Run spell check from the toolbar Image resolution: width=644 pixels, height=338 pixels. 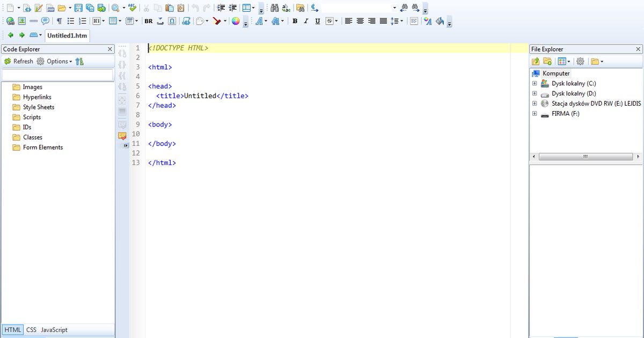point(131,8)
